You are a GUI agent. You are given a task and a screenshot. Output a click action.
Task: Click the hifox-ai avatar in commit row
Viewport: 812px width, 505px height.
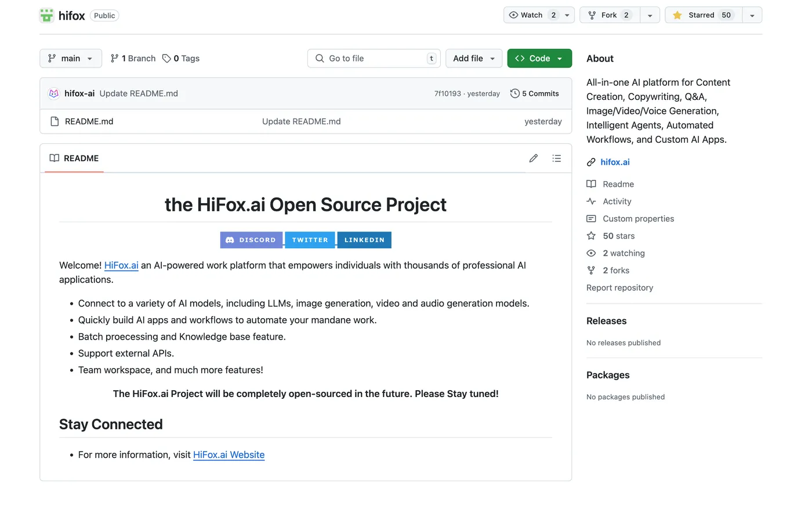(54, 93)
